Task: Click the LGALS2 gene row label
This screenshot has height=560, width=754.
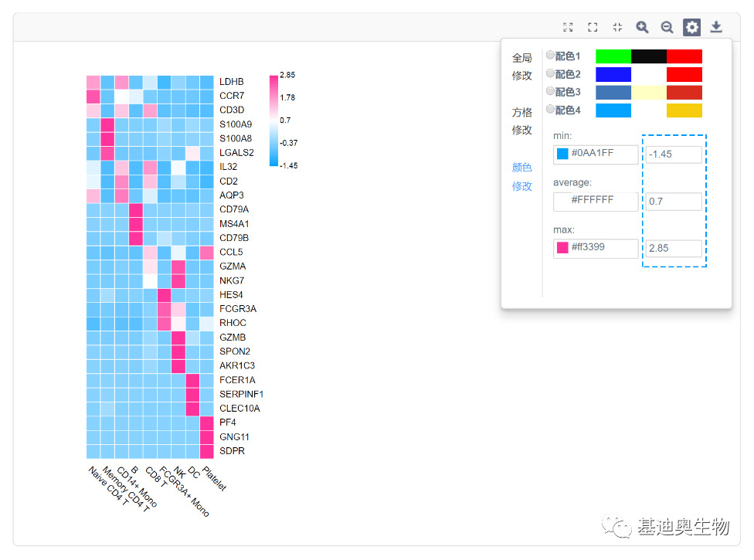Action: click(236, 153)
